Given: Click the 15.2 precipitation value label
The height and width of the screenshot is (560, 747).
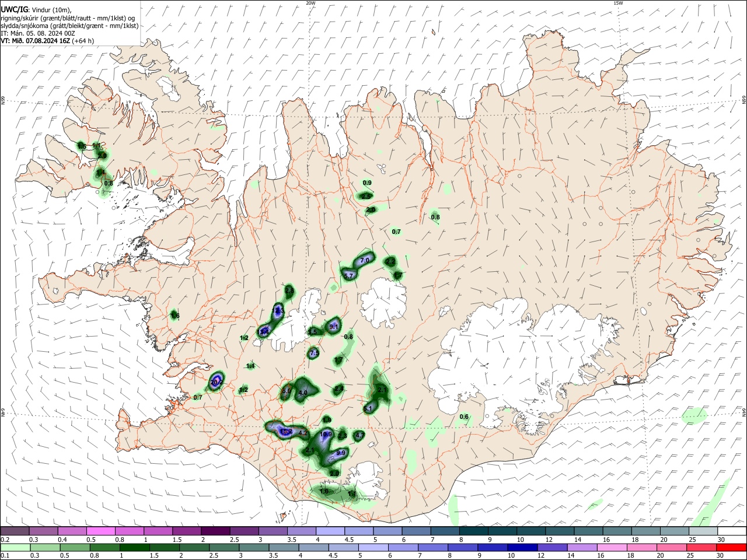Looking at the screenshot, I should coord(286,432).
